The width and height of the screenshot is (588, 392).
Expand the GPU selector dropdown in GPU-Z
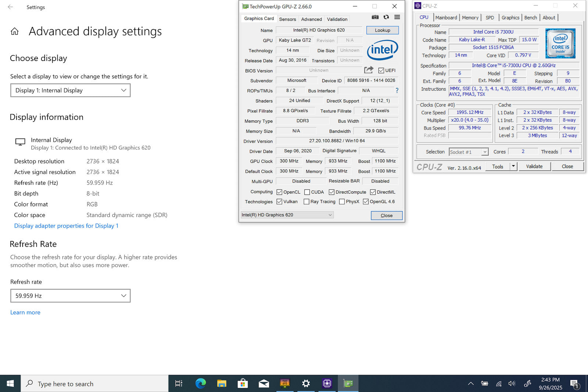tap(287, 215)
